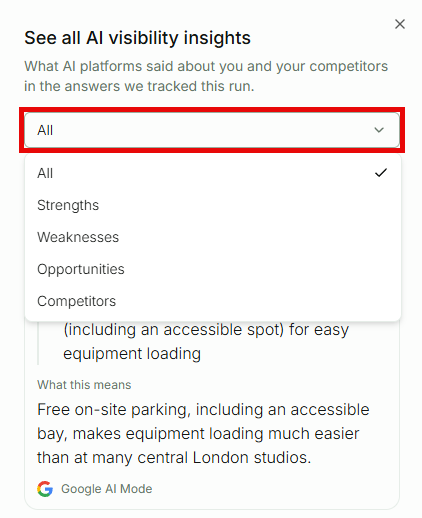
Task: Click the Google AI Mode source label
Action: [x=107, y=489]
